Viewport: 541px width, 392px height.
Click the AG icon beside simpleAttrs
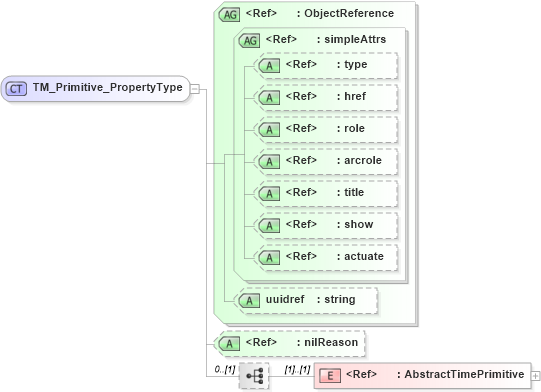point(249,41)
